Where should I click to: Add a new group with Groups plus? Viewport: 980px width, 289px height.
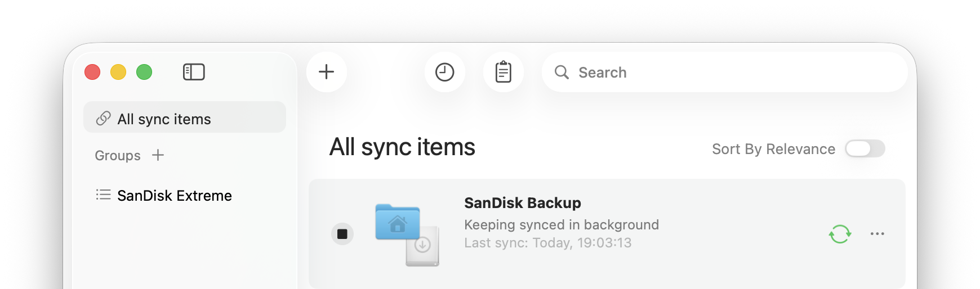point(158,155)
